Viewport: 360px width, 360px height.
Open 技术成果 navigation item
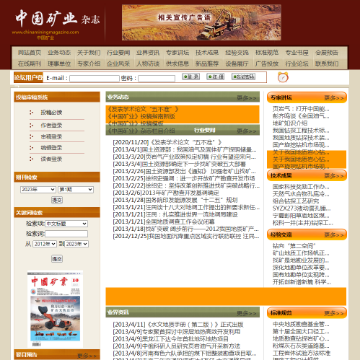coord(207,53)
